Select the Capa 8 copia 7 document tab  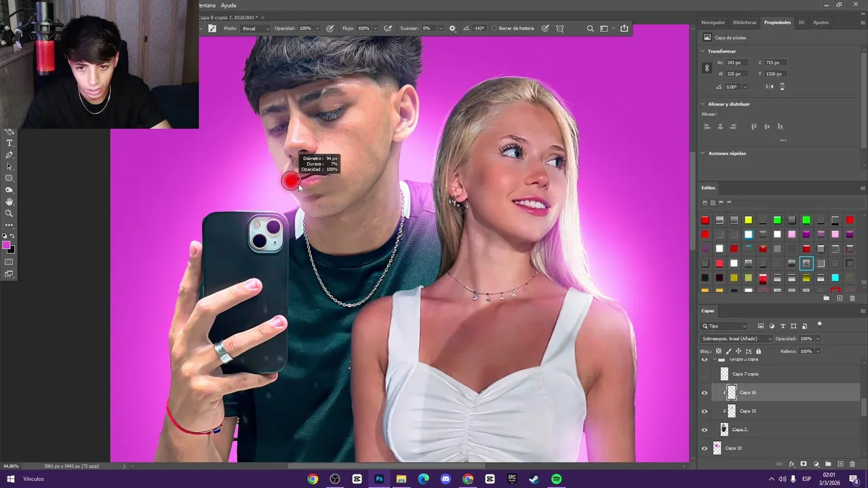pos(229,17)
